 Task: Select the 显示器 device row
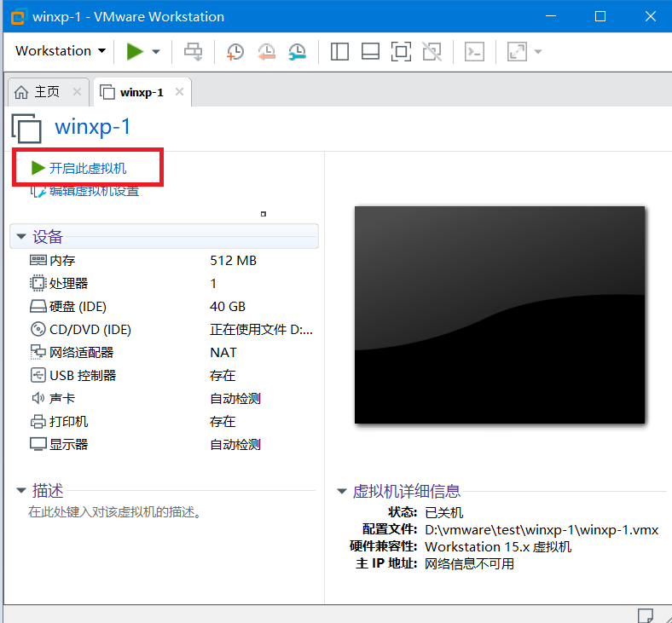tap(171, 444)
